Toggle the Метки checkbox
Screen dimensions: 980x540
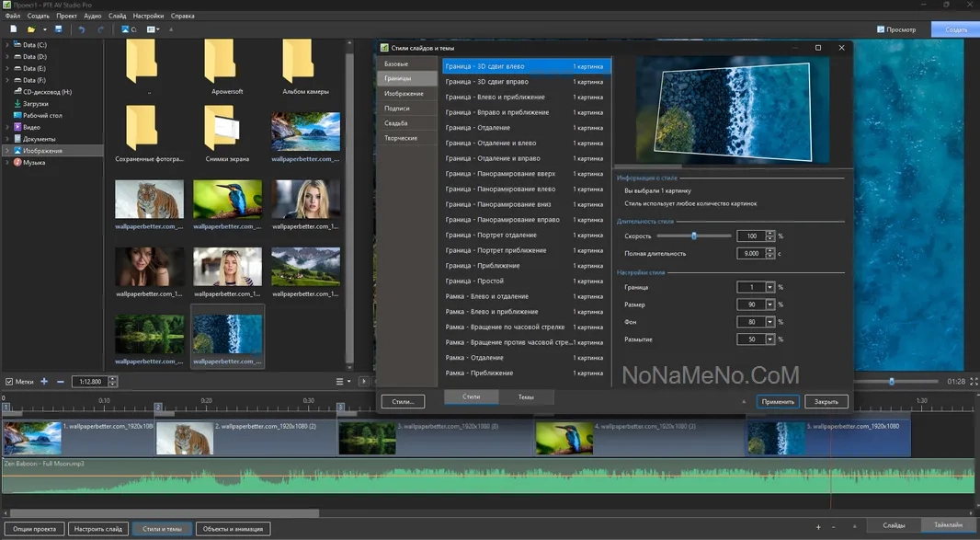coord(9,381)
